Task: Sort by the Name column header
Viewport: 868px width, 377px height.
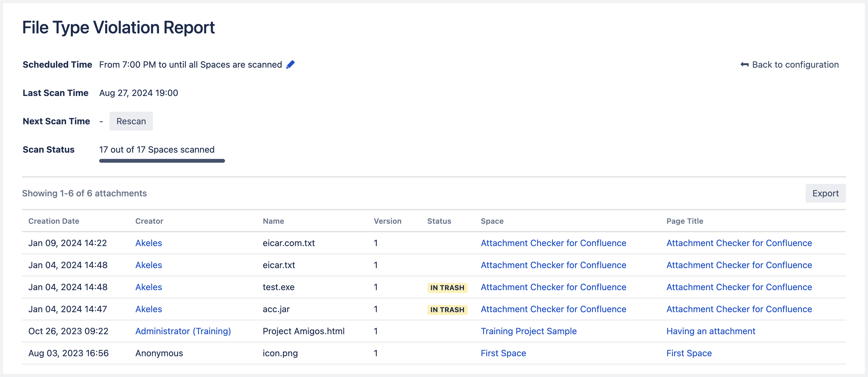Action: (x=273, y=221)
